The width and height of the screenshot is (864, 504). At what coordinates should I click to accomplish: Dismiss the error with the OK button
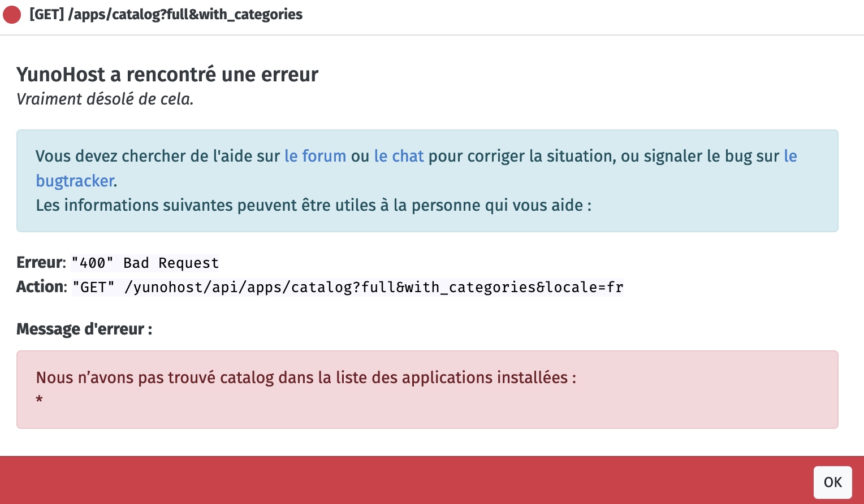[x=832, y=482]
